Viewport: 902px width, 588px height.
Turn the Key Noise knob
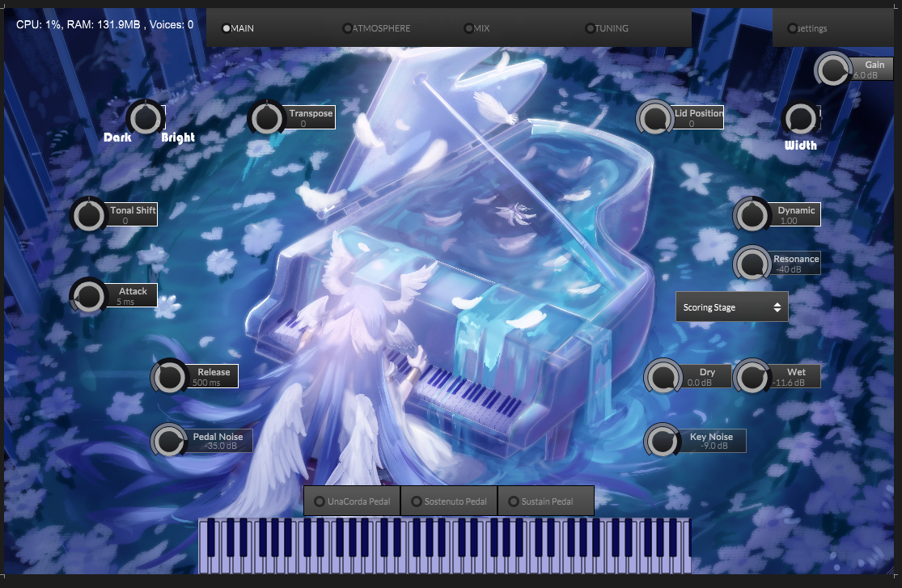663,440
